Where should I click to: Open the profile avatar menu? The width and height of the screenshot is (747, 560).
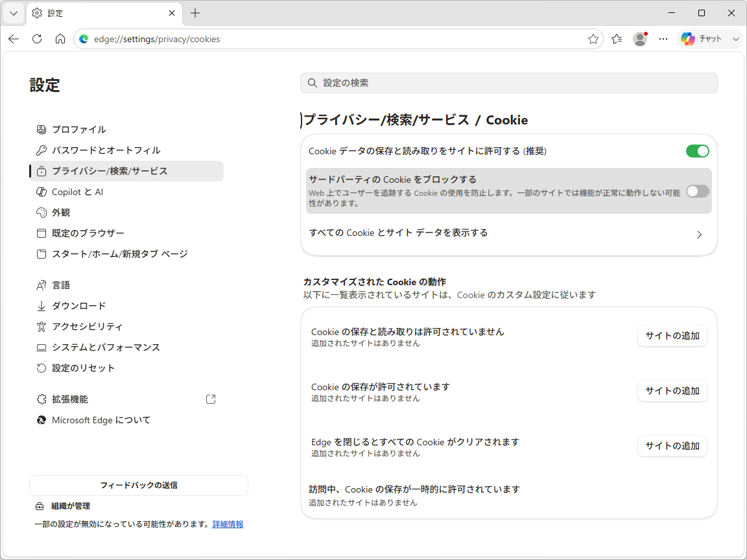(x=640, y=39)
